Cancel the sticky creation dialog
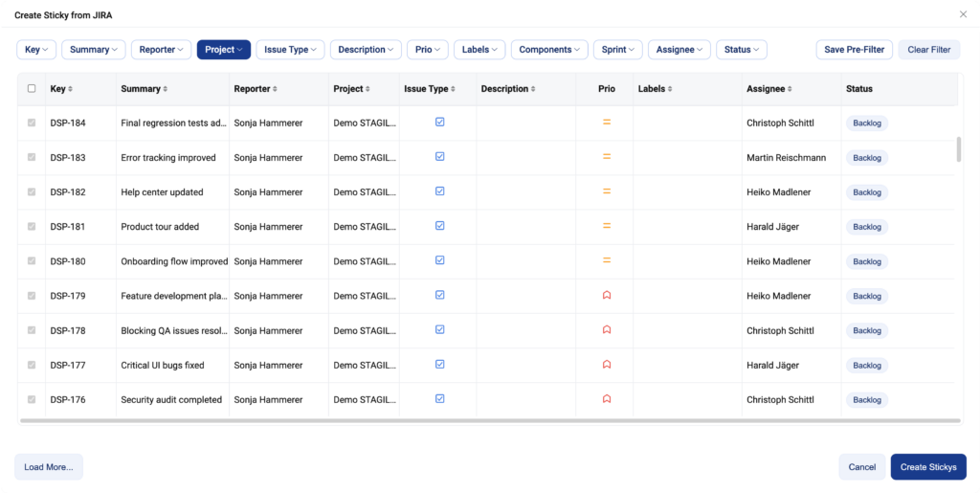 [862, 467]
